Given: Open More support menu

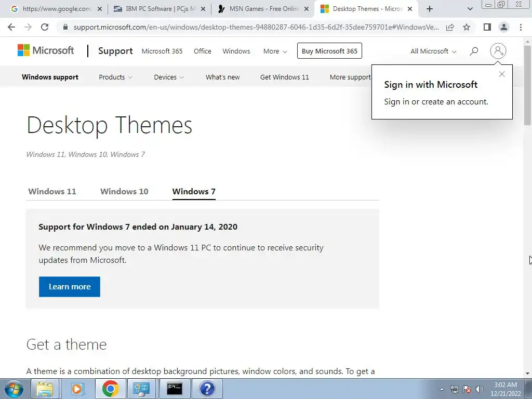Looking at the screenshot, I should [350, 77].
